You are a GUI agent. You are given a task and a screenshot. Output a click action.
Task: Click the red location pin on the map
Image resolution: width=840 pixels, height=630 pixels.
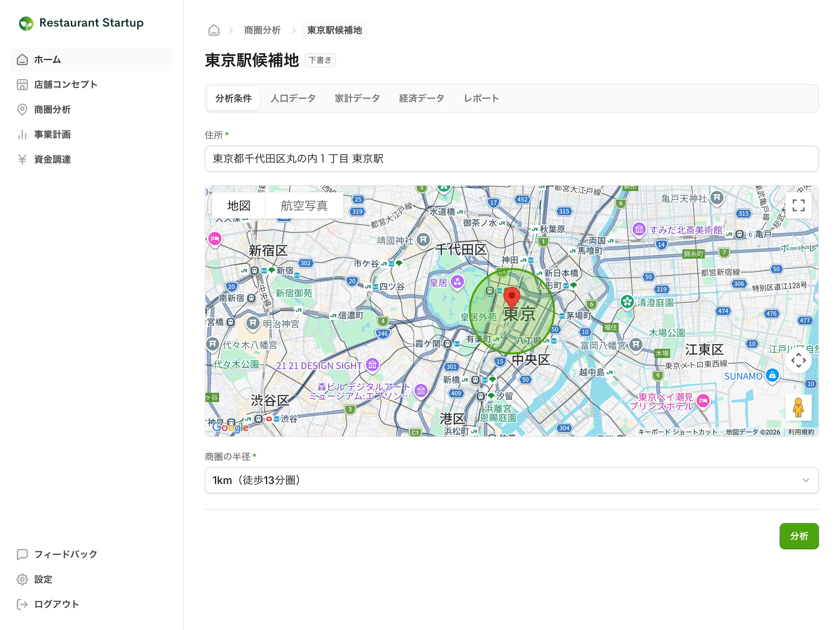click(512, 298)
